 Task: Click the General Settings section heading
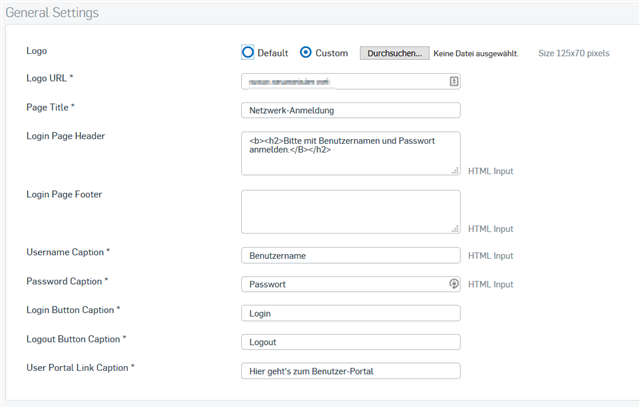coord(51,12)
